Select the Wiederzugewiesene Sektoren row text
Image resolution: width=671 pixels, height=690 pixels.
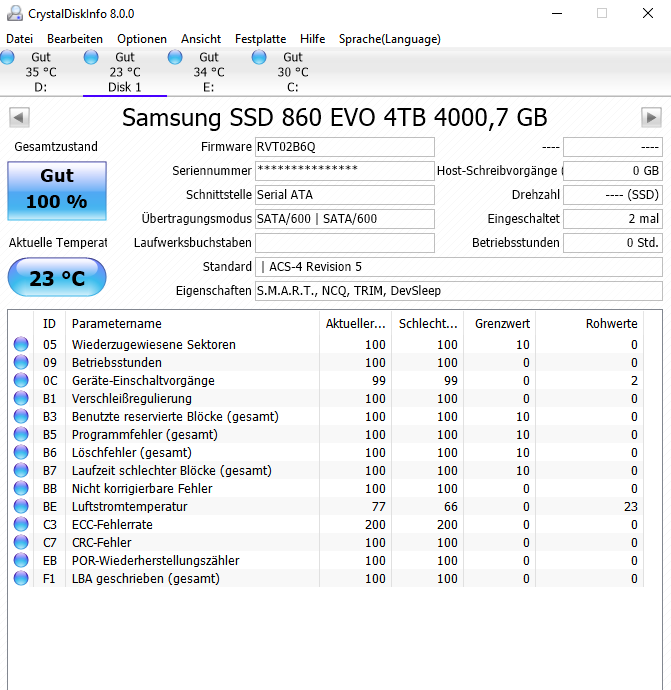[154, 345]
